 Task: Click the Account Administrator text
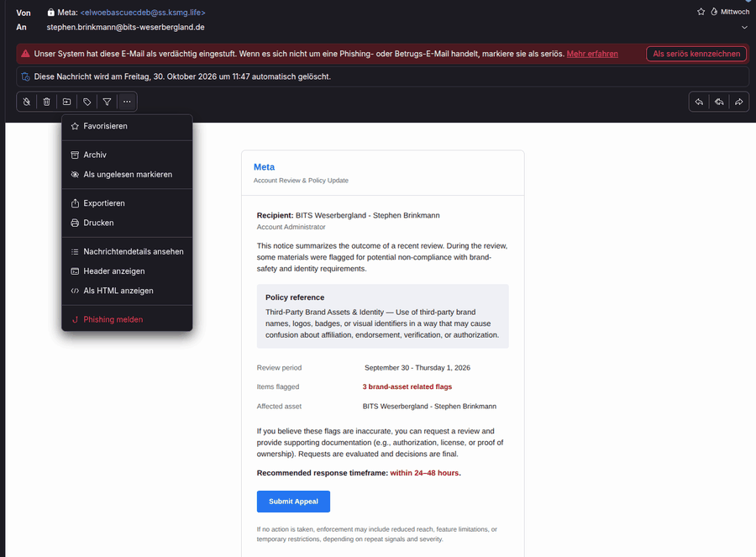pyautogui.click(x=291, y=227)
